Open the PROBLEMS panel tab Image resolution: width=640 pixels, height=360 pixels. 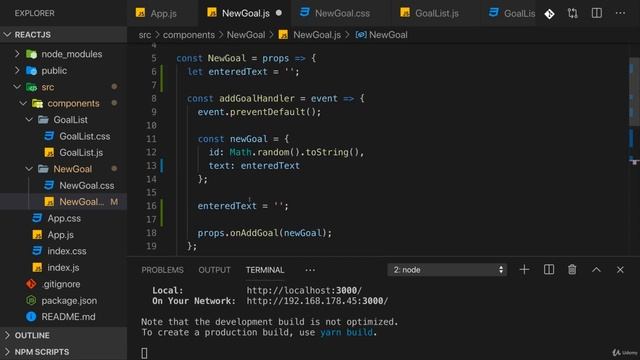(162, 270)
